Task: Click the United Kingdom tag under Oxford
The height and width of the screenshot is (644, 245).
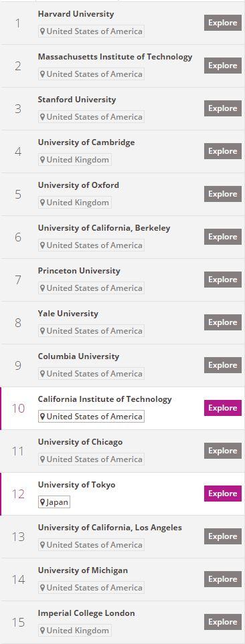Action: (x=75, y=203)
